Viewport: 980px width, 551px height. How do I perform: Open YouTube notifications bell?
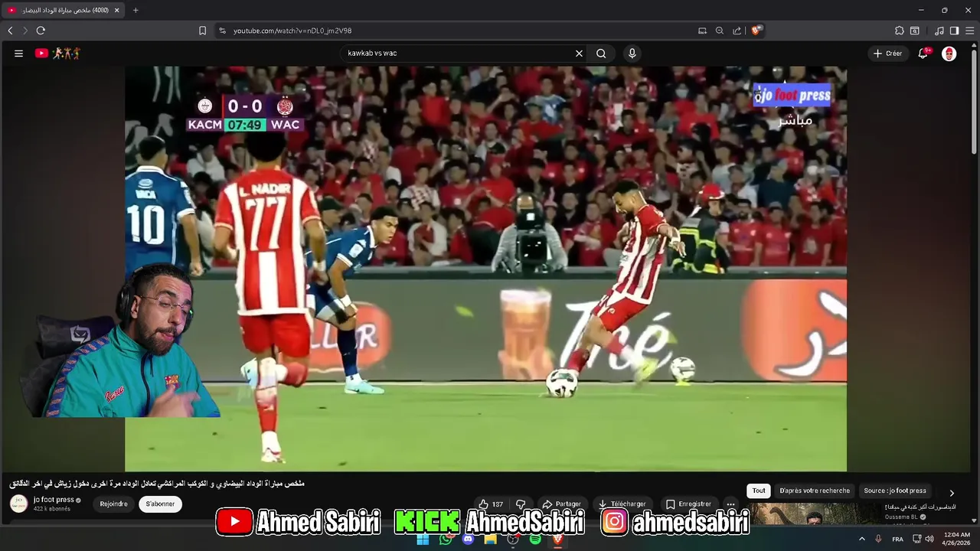(x=924, y=54)
